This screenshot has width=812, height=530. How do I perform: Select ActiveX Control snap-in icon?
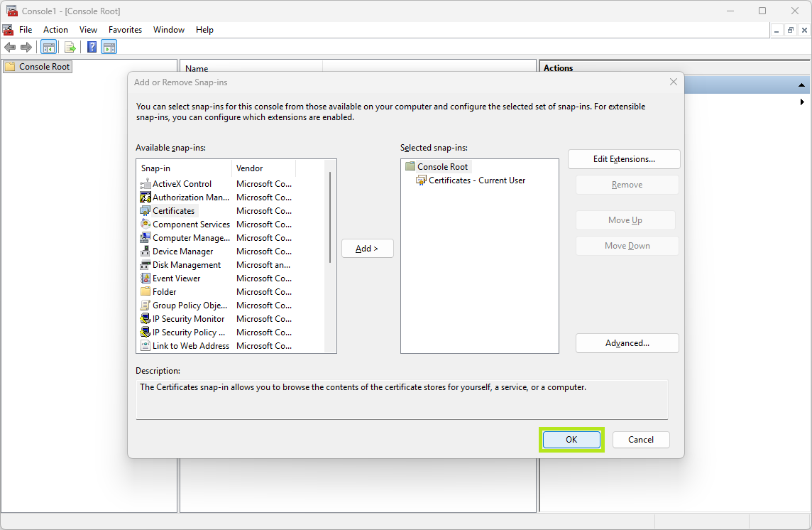(x=146, y=183)
